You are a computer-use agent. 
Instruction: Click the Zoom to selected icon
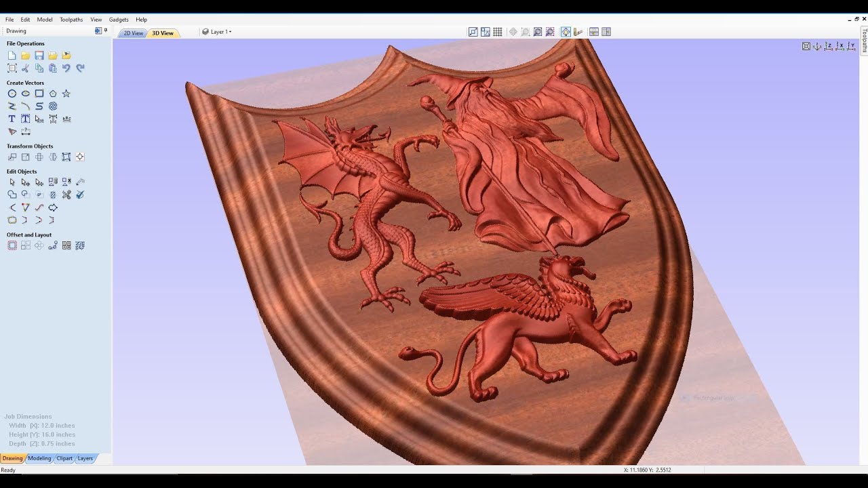point(550,32)
